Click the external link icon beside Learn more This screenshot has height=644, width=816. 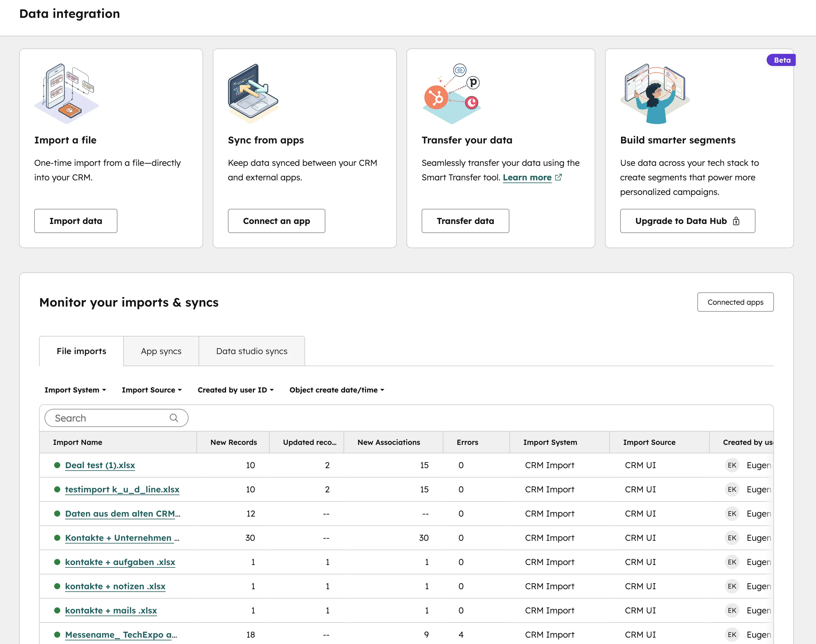coord(560,177)
